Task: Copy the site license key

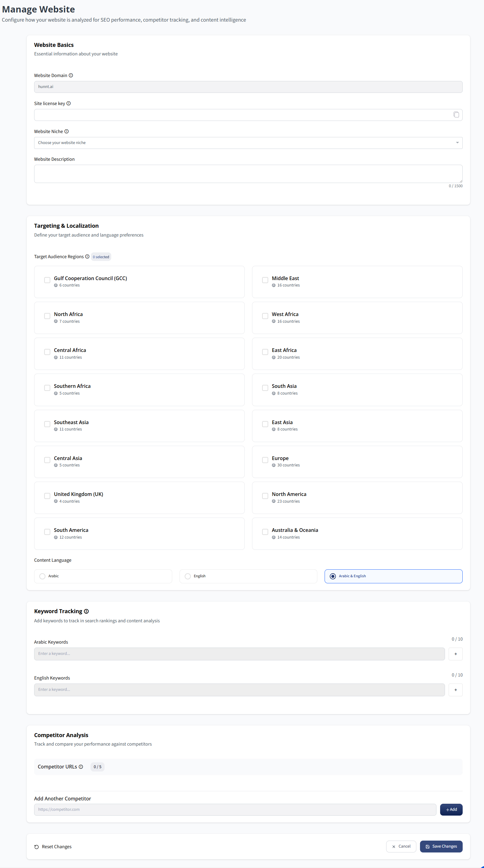Action: point(456,115)
